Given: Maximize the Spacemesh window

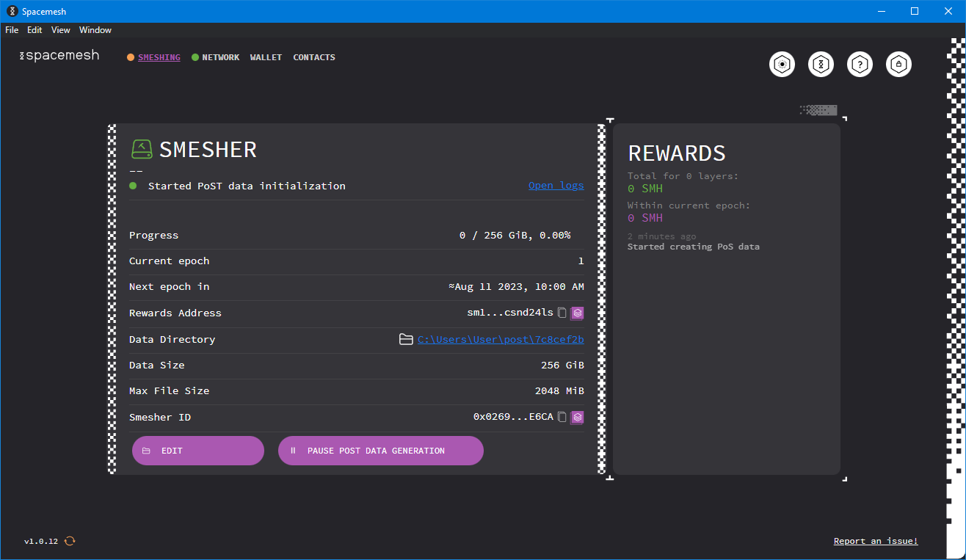Looking at the screenshot, I should click(915, 11).
